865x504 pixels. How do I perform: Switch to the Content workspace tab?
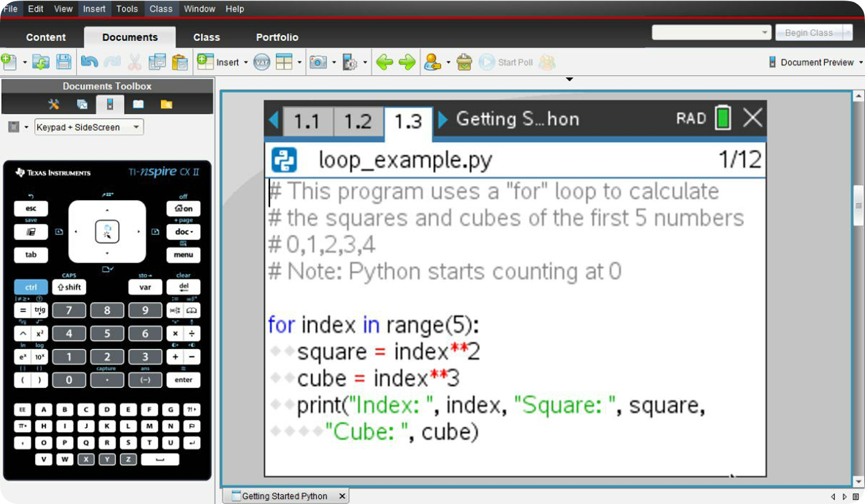click(46, 37)
